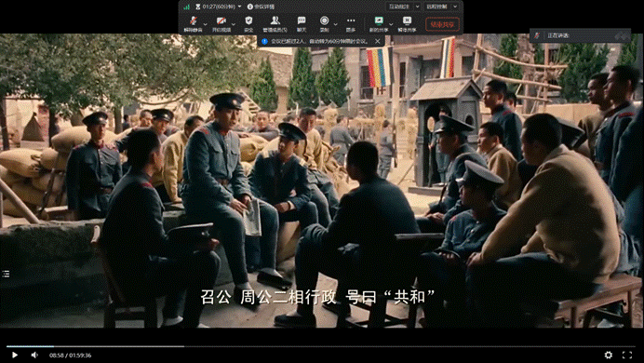Start a new screen share
The height and width of the screenshot is (363, 644).
379,24
